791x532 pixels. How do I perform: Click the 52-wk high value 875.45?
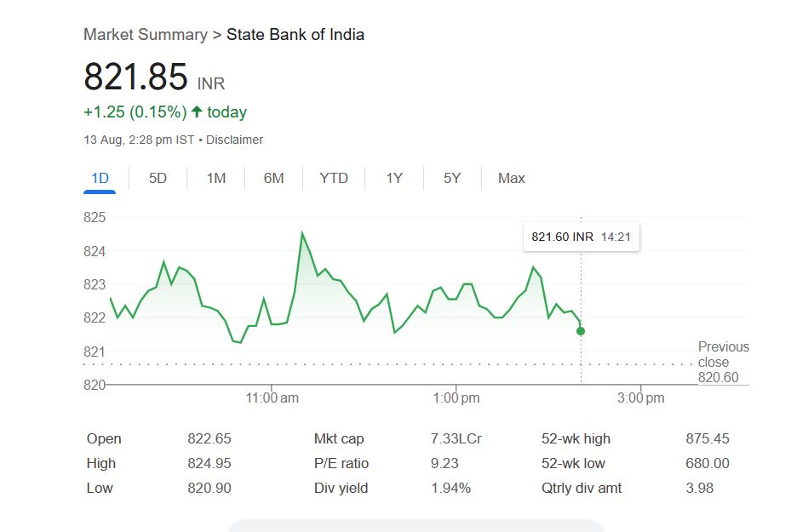708,439
